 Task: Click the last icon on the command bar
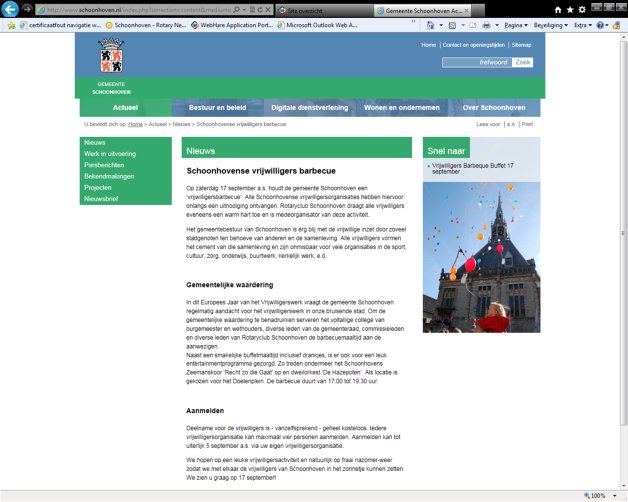[x=616, y=25]
